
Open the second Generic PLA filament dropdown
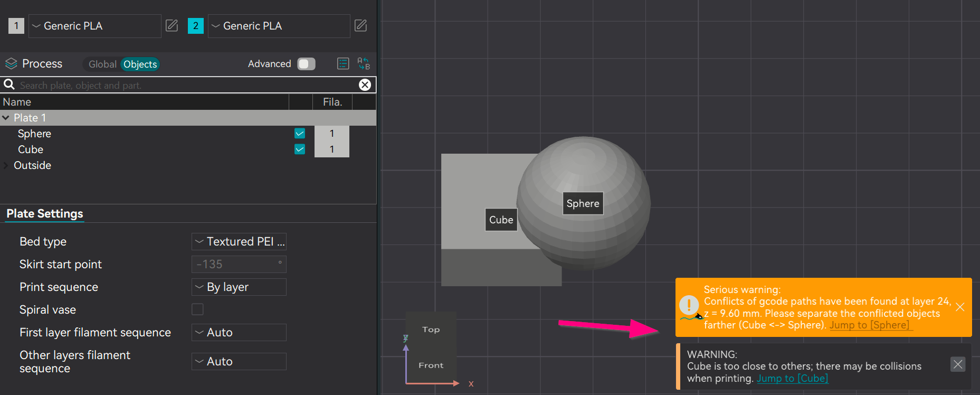coord(279,26)
